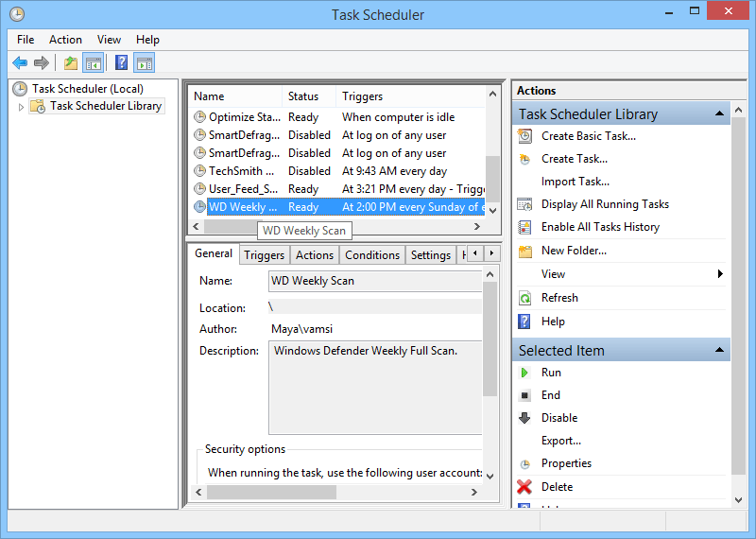Viewport: 756px width, 539px height.
Task: Collapse the Task Scheduler Library actions section
Action: 719,113
